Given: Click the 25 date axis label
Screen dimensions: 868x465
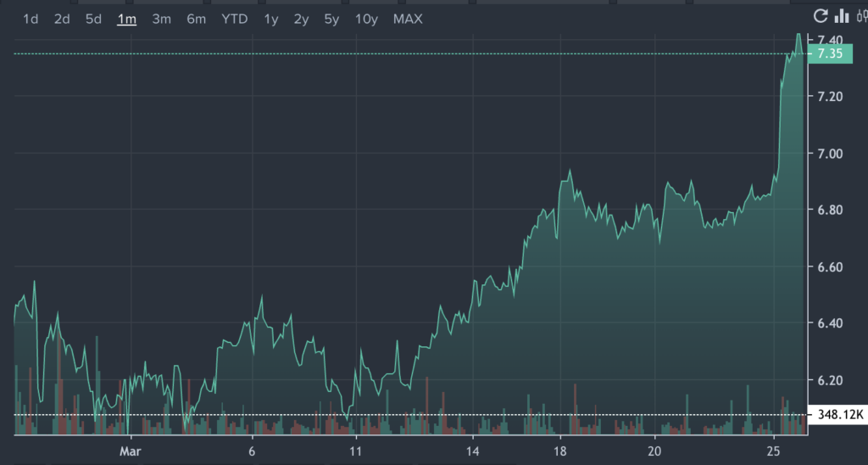Looking at the screenshot, I should [x=773, y=451].
